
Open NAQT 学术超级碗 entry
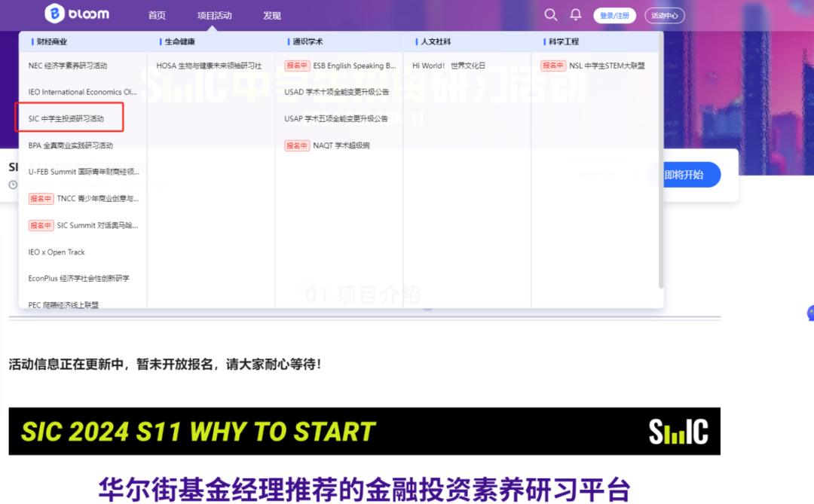341,145
